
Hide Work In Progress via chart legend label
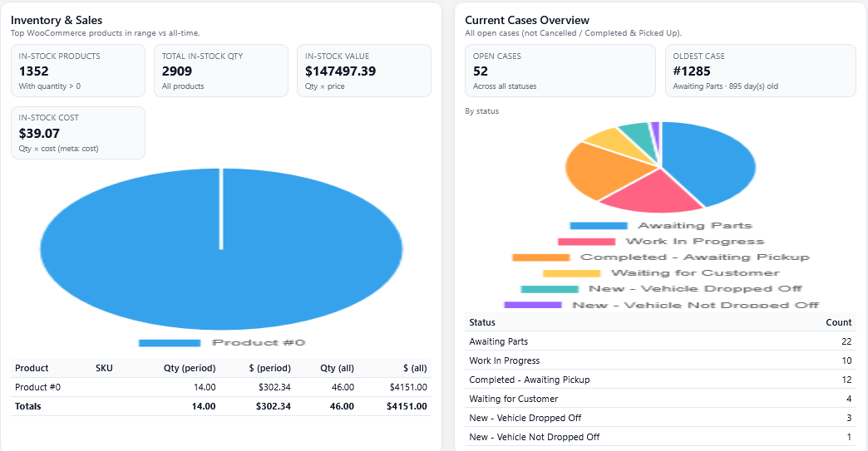693,242
